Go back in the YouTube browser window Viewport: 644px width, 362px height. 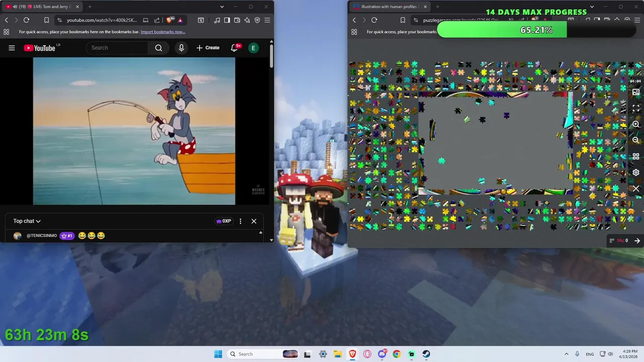coord(7,20)
